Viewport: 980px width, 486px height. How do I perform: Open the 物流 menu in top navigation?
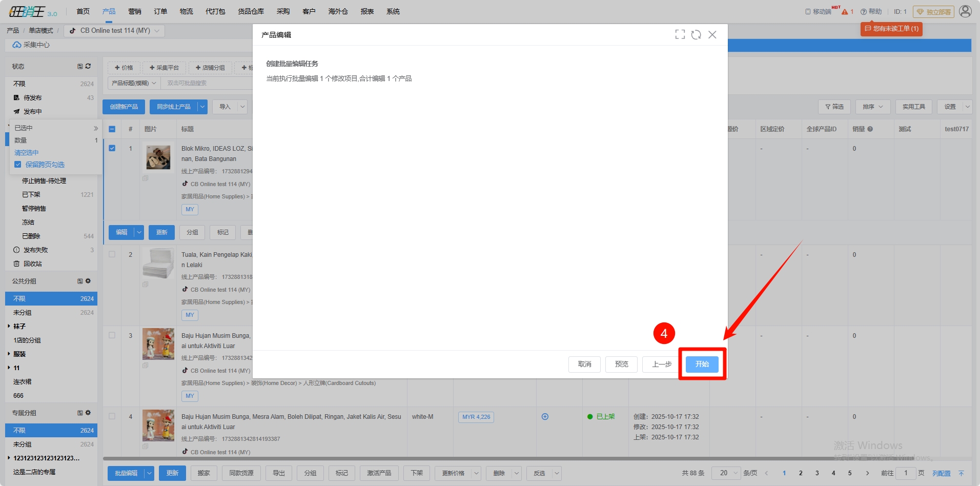(x=186, y=11)
